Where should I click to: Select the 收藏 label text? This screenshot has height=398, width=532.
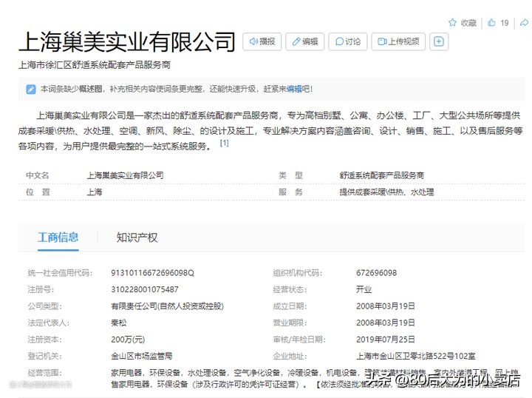coord(468,23)
